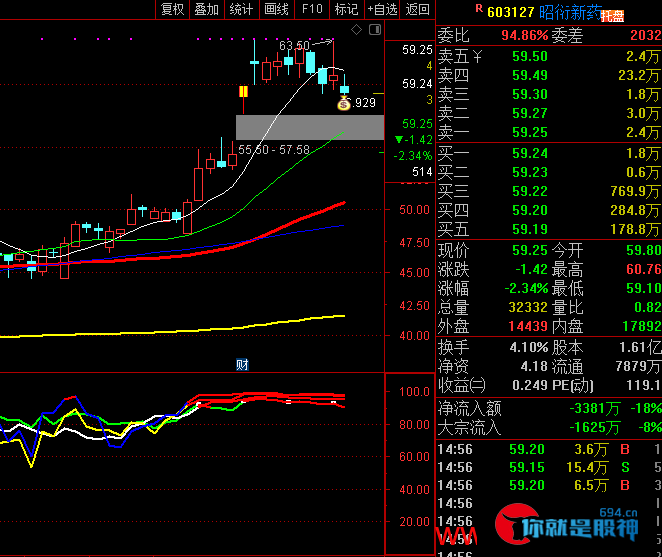Open the 叠加 overlay option
662x557 pixels.
pos(206,9)
